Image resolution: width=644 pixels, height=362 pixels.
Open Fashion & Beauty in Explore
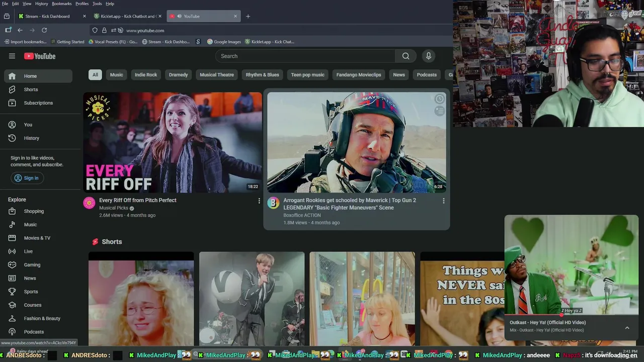tap(38, 319)
